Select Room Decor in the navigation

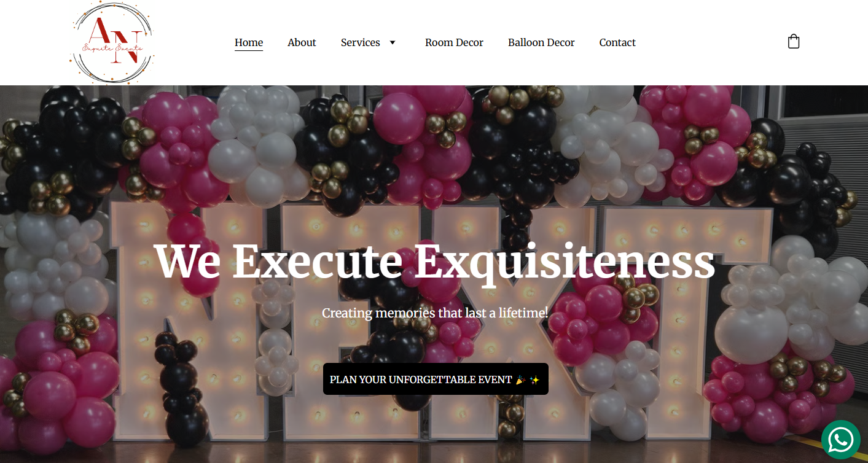[454, 42]
